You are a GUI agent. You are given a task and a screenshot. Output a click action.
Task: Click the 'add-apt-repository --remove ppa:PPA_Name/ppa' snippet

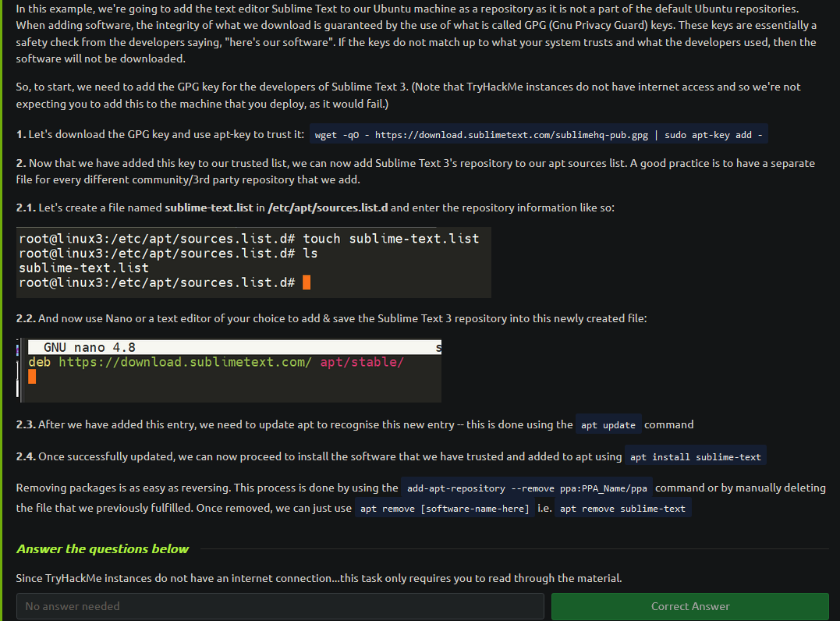coord(526,488)
